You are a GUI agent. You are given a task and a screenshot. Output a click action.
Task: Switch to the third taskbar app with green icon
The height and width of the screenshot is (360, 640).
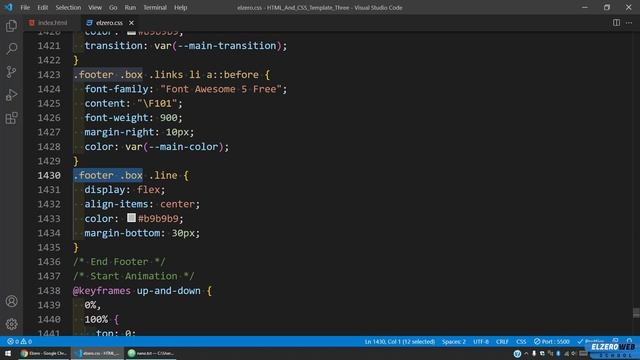(151, 353)
